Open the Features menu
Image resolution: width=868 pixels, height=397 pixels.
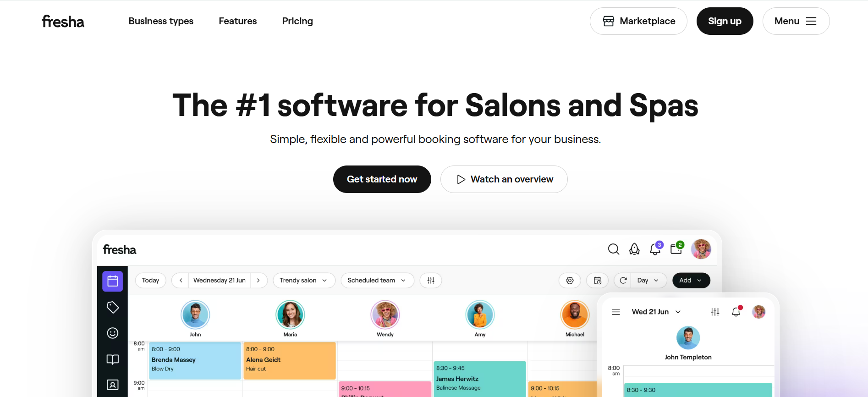point(238,21)
